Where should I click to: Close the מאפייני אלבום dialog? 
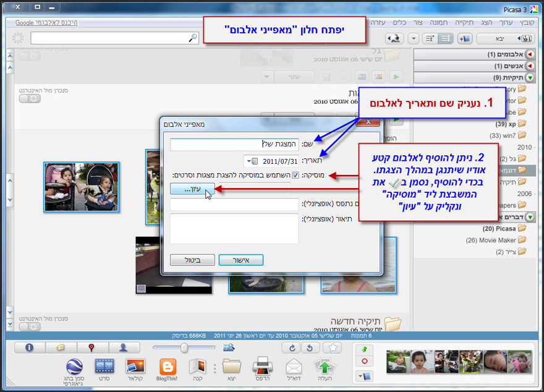tap(368, 122)
